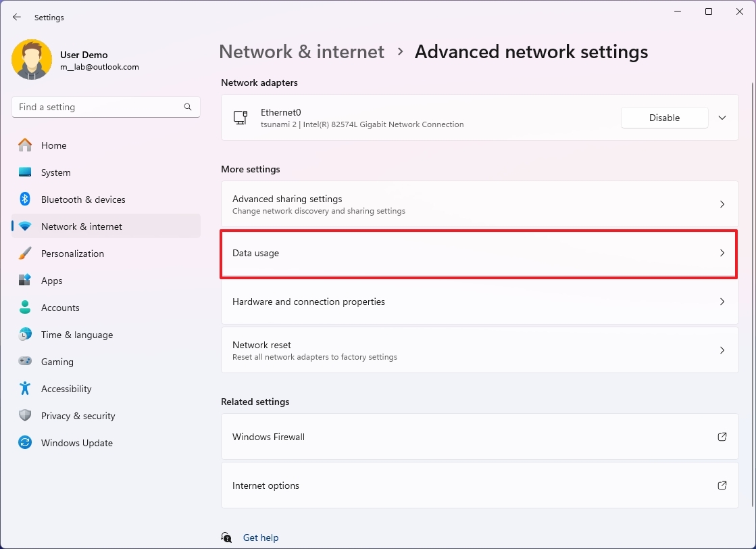Click the Apps icon in sidebar
Image resolution: width=756 pixels, height=549 pixels.
(x=25, y=281)
